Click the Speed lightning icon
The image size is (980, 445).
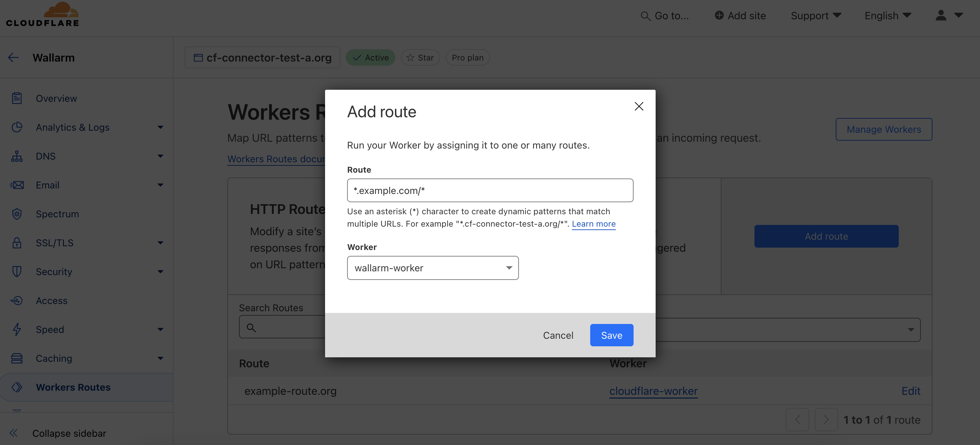[17, 329]
